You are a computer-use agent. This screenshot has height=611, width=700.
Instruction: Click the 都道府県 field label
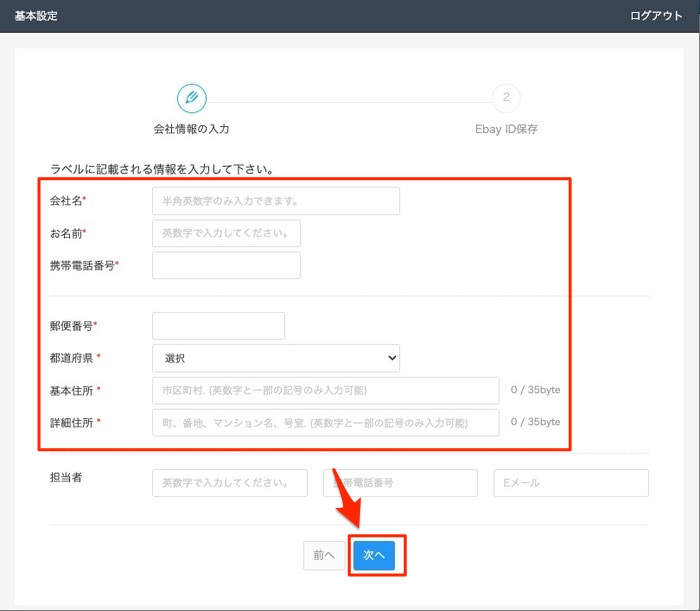tap(75, 358)
